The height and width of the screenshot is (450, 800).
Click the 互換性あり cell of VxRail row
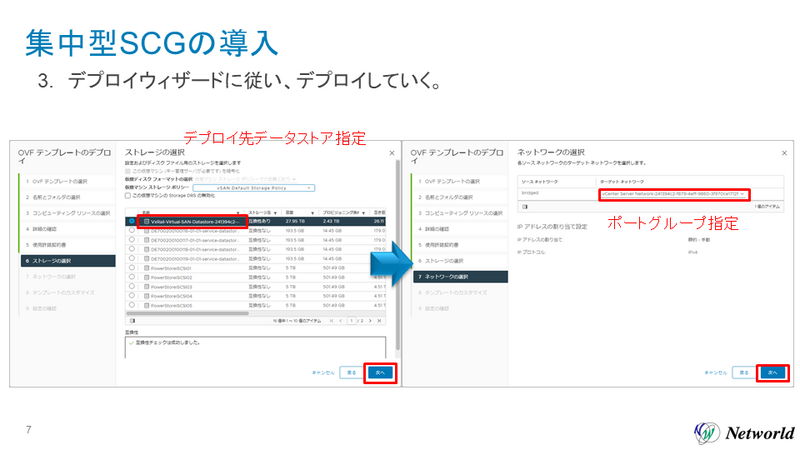point(259,221)
